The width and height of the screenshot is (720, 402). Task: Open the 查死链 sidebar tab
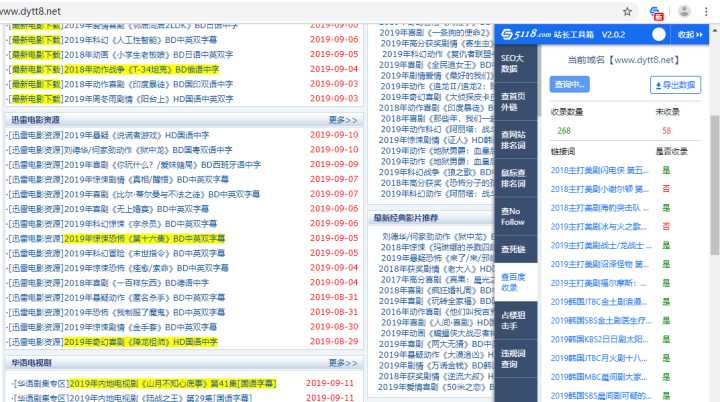[x=516, y=249]
